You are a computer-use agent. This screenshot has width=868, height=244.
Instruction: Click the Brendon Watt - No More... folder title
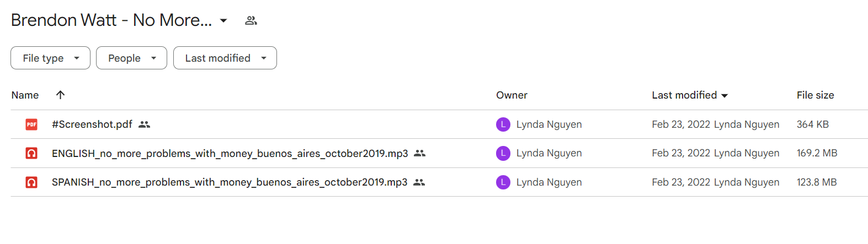coord(111,20)
